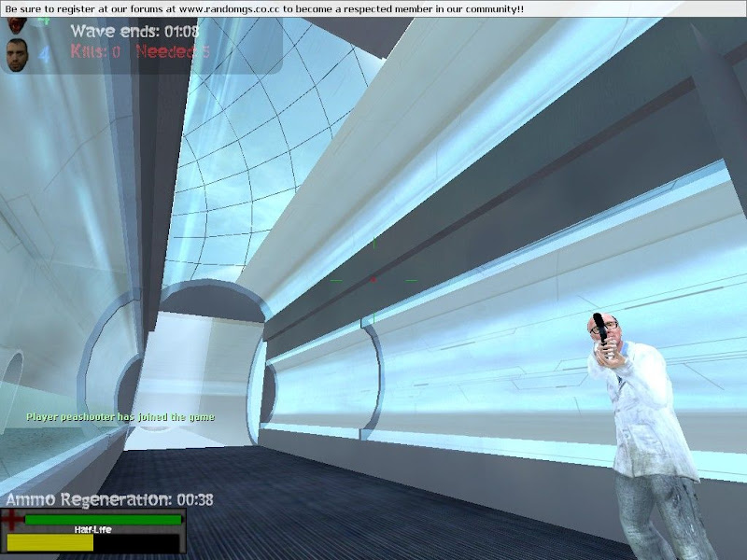Image resolution: width=747 pixels, height=560 pixels.
Task: Click the black pistol the scientist holds
Action: pos(599,329)
